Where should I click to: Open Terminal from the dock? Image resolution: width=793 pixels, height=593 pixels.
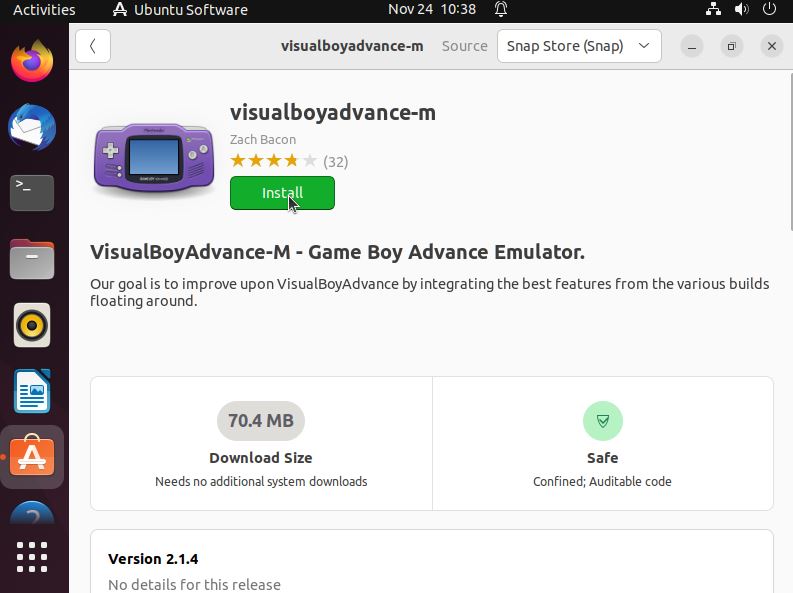(32, 193)
